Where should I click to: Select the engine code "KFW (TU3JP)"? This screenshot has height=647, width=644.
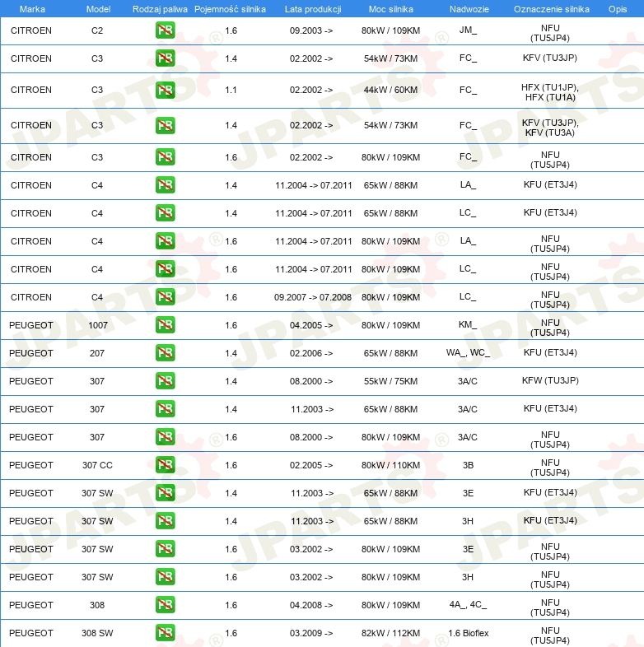click(x=550, y=380)
